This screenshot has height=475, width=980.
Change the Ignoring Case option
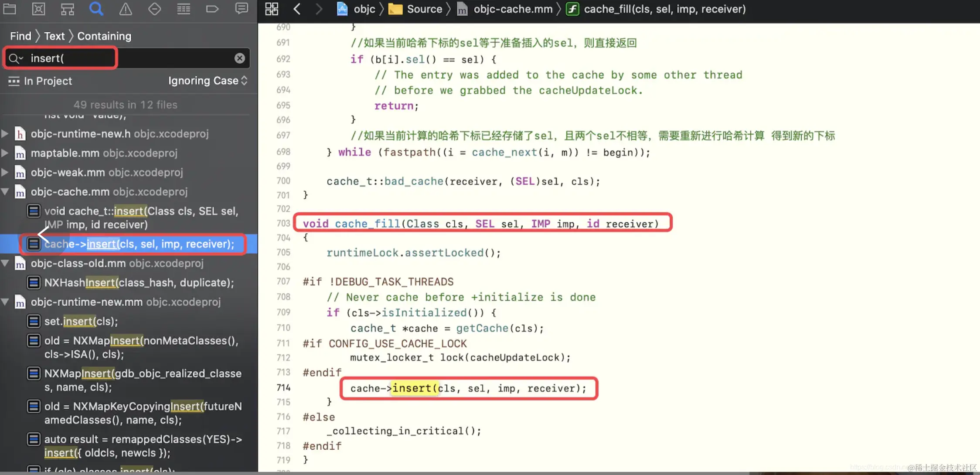click(x=208, y=81)
